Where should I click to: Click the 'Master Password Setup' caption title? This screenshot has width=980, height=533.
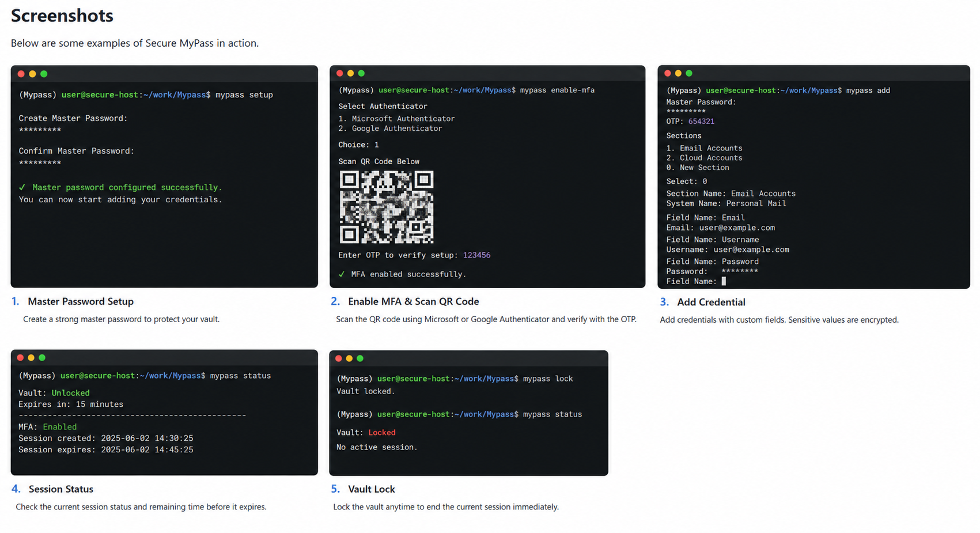click(81, 301)
